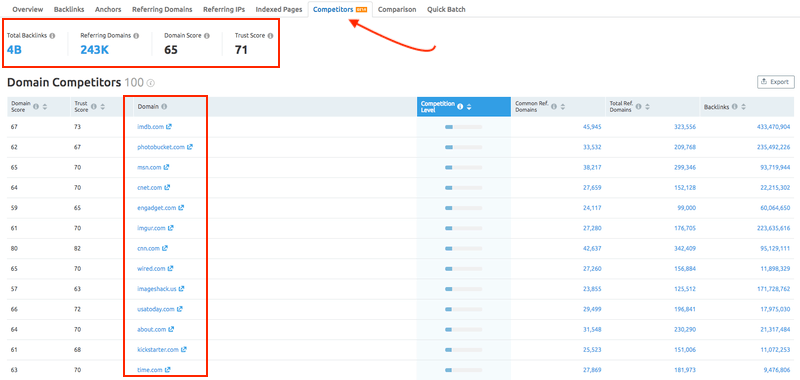Viewport: 800px width, 380px height.
Task: Open external link icon beside imageshack.us
Action: [x=182, y=289]
